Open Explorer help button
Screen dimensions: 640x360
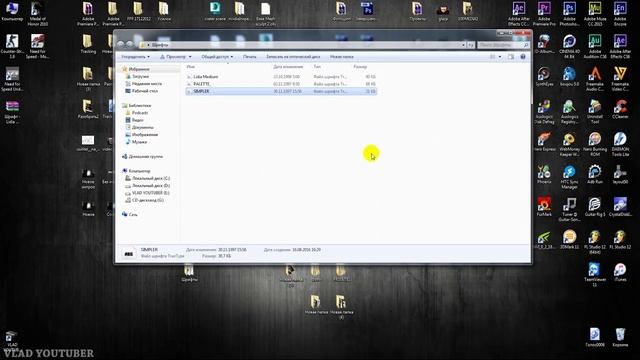(x=523, y=57)
